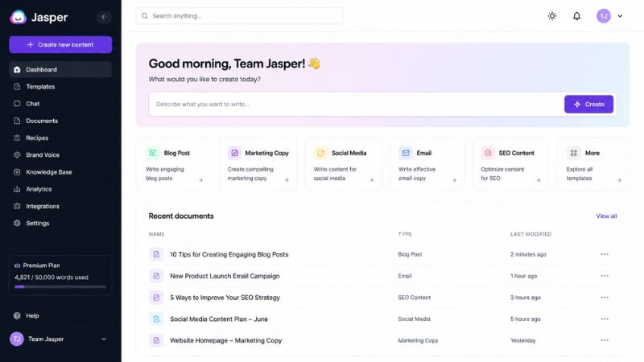The width and height of the screenshot is (644, 362).
Task: Click the arrow on the Blog Post card
Action: (201, 179)
